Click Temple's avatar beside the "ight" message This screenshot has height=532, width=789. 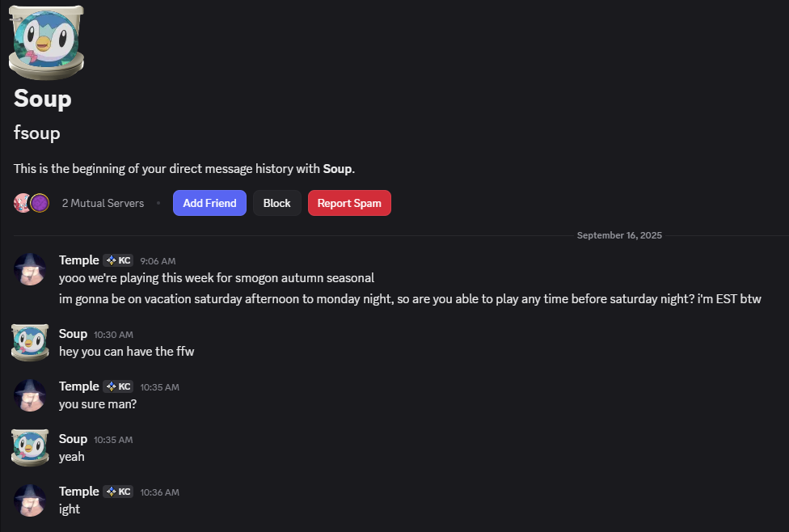click(30, 500)
